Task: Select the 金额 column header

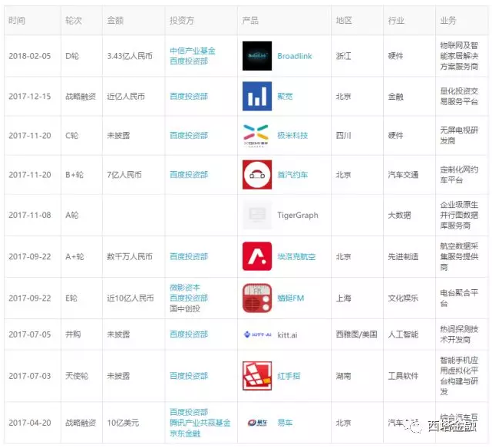Action: (115, 21)
